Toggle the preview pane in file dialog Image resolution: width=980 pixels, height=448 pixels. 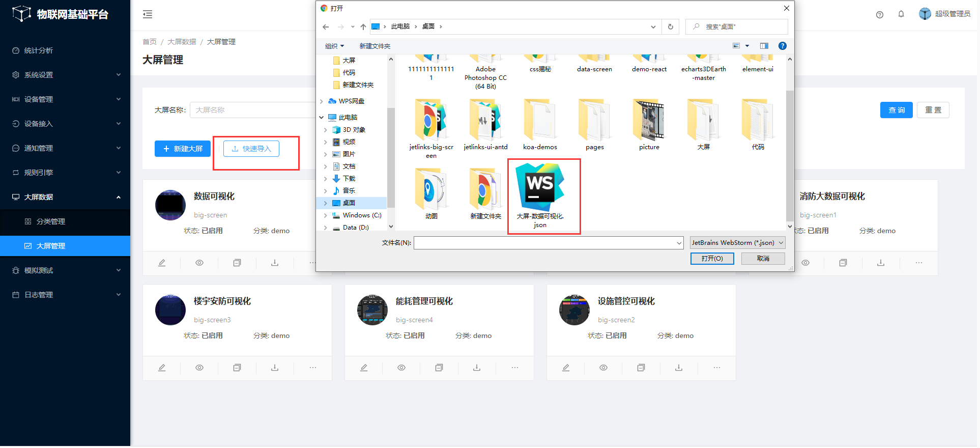764,46
